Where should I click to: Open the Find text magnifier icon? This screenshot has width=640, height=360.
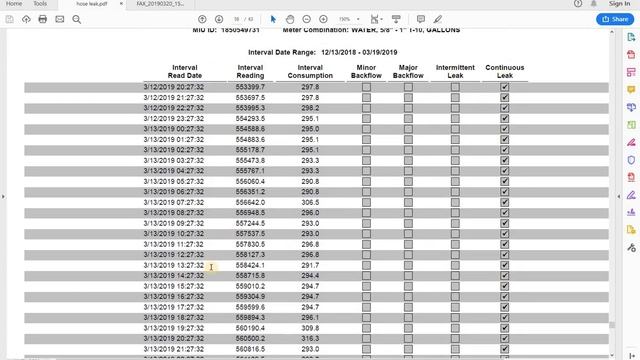(76, 19)
